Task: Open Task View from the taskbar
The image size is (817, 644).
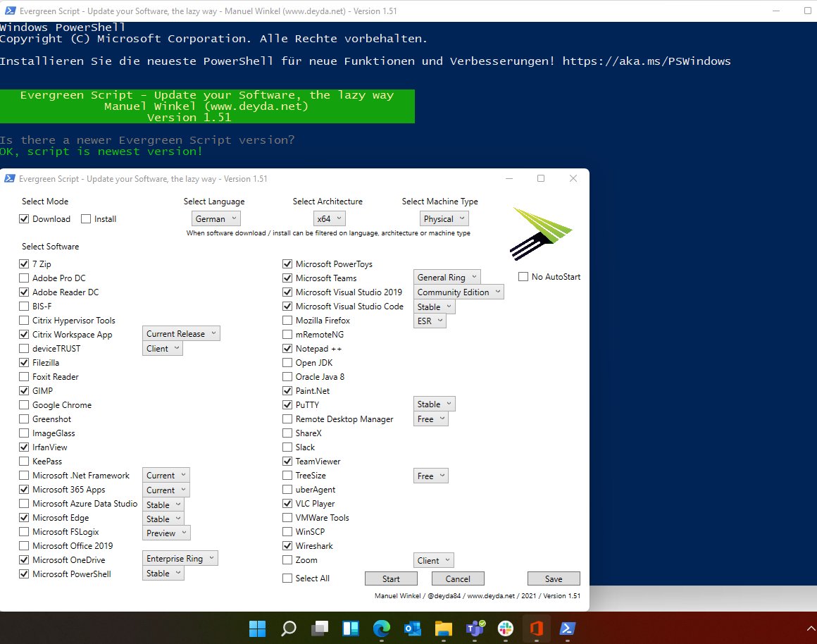Action: (319, 628)
